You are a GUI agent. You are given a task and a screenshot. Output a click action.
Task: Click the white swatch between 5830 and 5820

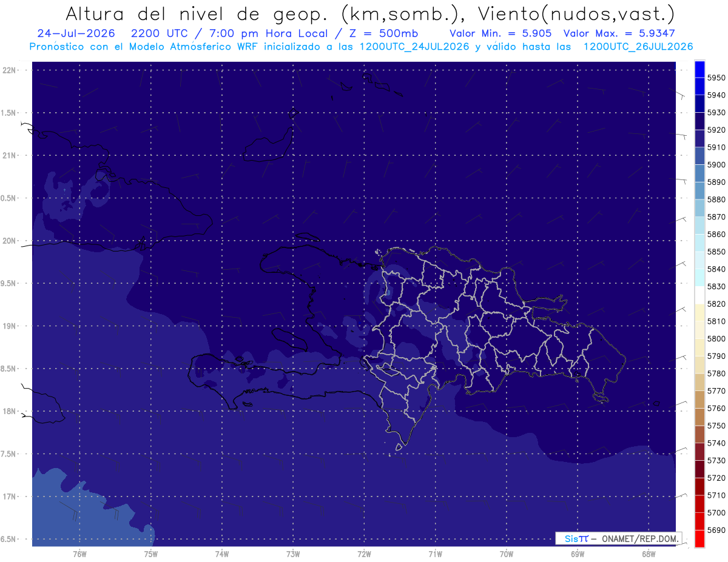(699, 295)
